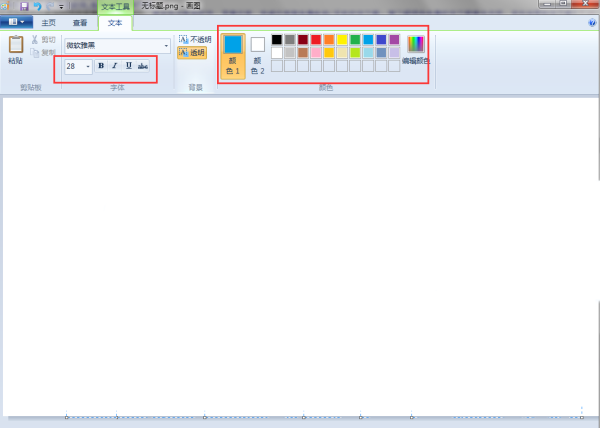Screen dimensions: 600x428
Task: Click the Save icon in quick access toolbar
Action: coord(24,6)
